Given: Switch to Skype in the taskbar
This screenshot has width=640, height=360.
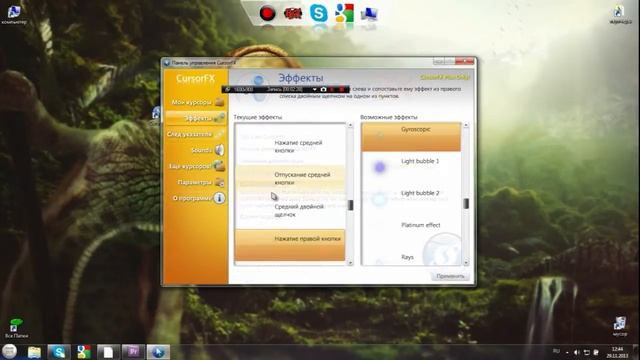Looking at the screenshot, I should click(59, 352).
